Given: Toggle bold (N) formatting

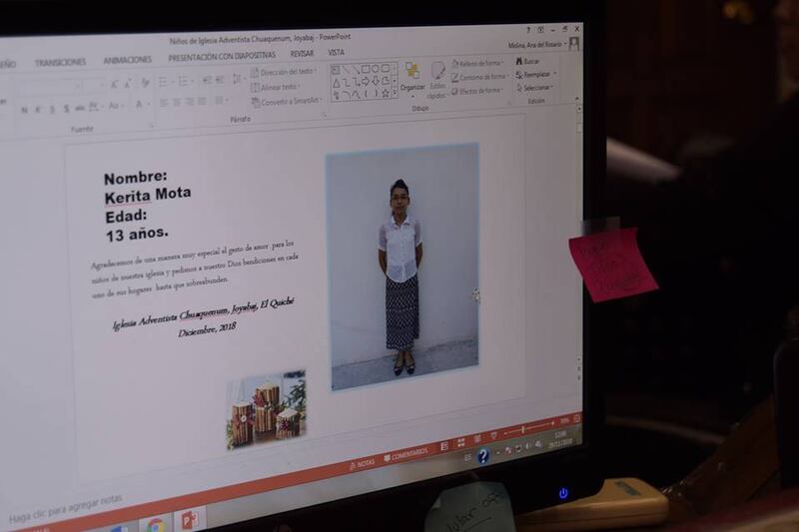Looking at the screenshot, I should pos(24,110).
